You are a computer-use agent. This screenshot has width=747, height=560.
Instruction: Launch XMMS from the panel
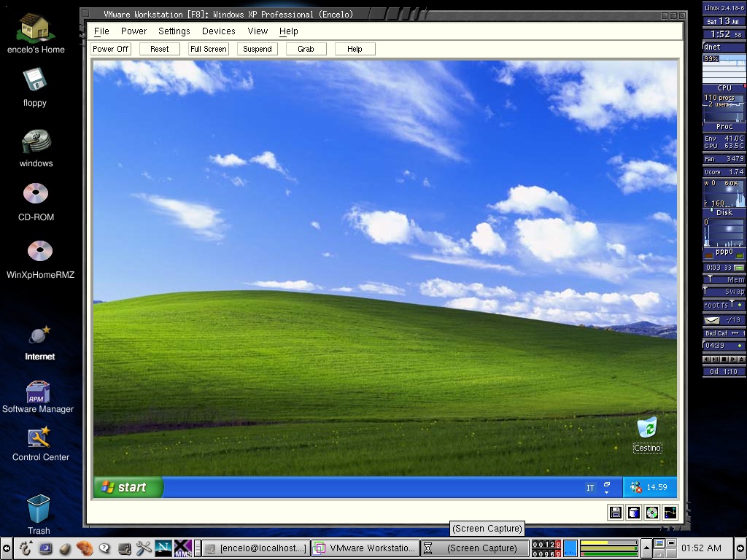(182, 548)
